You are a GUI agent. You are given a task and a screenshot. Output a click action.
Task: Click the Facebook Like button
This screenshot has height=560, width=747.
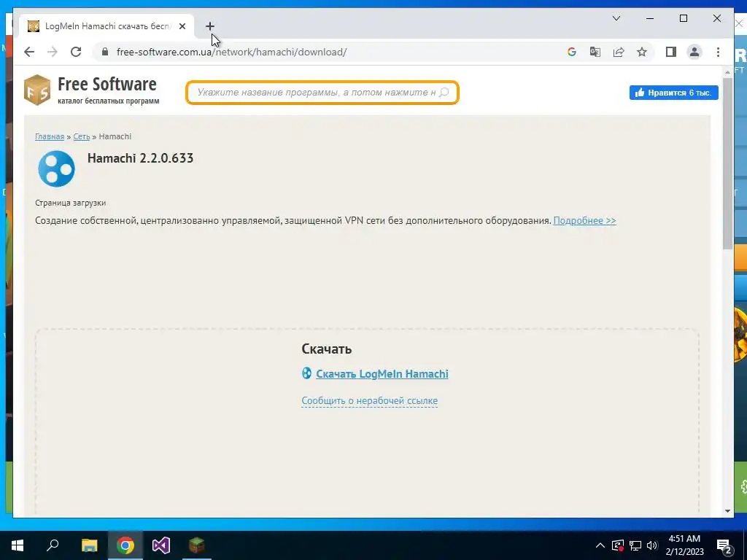[x=673, y=93]
